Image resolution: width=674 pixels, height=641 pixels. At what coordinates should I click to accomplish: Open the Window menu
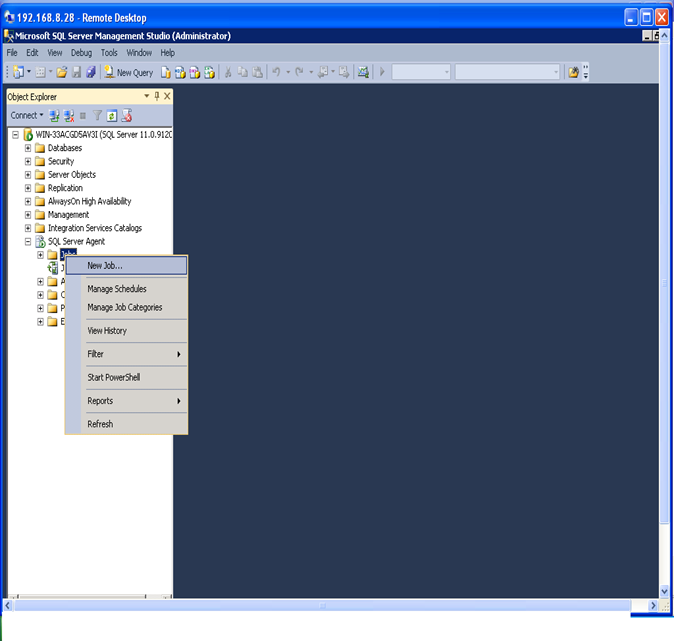[x=139, y=53]
